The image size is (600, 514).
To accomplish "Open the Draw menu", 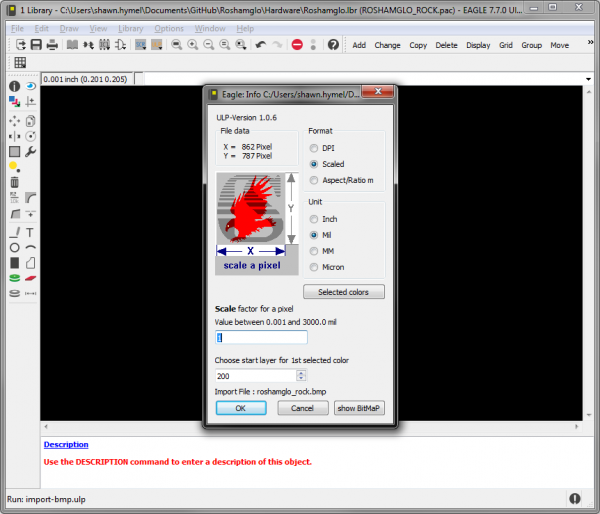I will (69, 28).
